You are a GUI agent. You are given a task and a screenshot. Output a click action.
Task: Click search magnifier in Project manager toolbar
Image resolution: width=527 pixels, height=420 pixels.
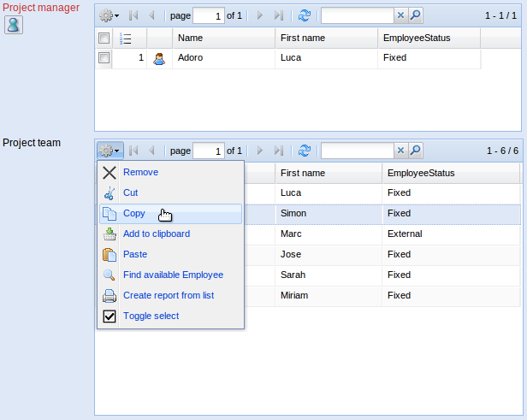tap(415, 15)
